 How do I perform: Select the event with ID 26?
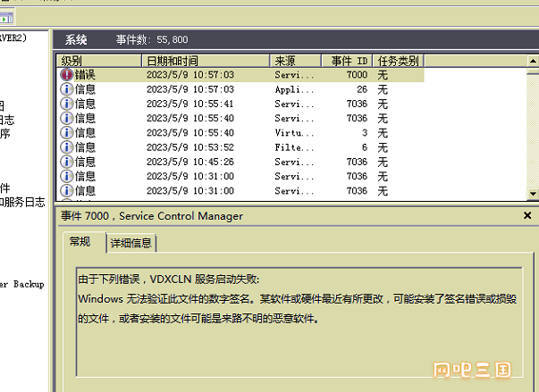click(x=240, y=89)
